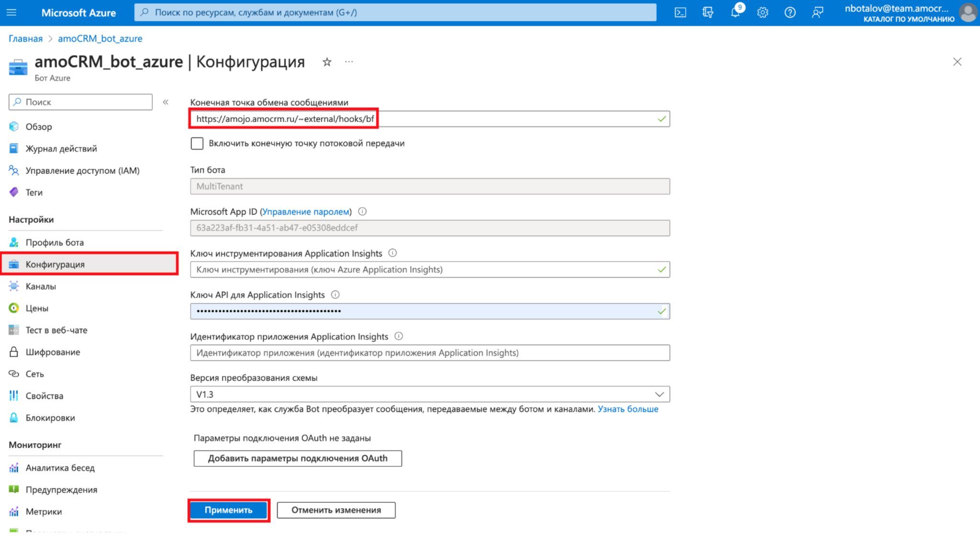Open the Directories and subscriptions filter icon
Screen dimensions: 980x539
[708, 13]
